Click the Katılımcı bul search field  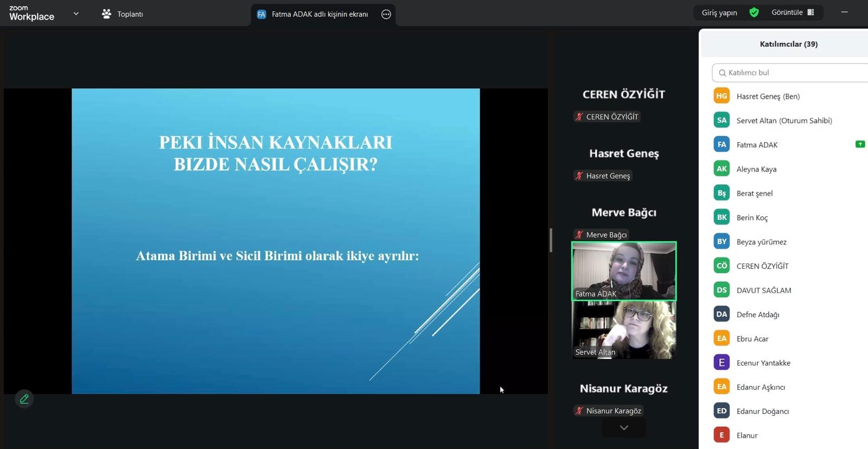point(792,73)
